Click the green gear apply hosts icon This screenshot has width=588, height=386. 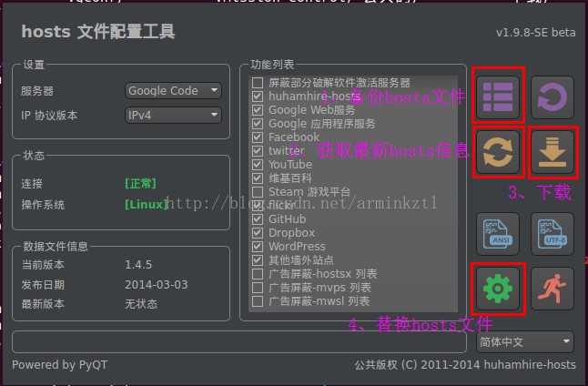[x=498, y=289]
